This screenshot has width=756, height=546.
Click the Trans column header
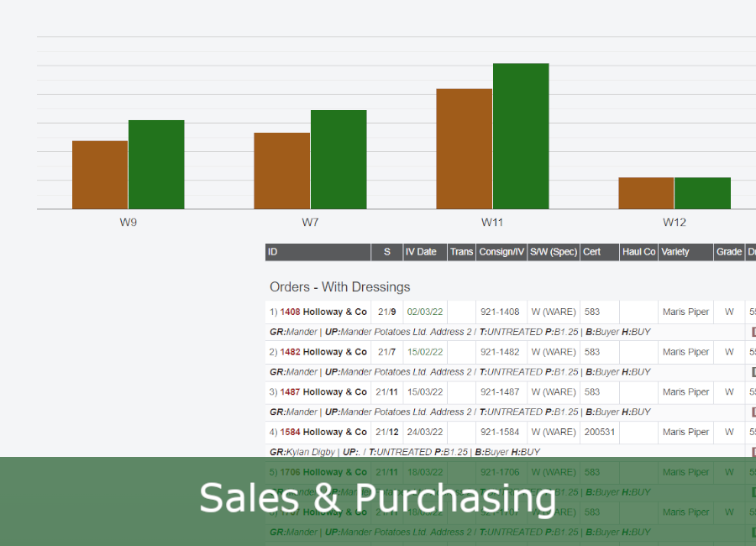pos(461,252)
